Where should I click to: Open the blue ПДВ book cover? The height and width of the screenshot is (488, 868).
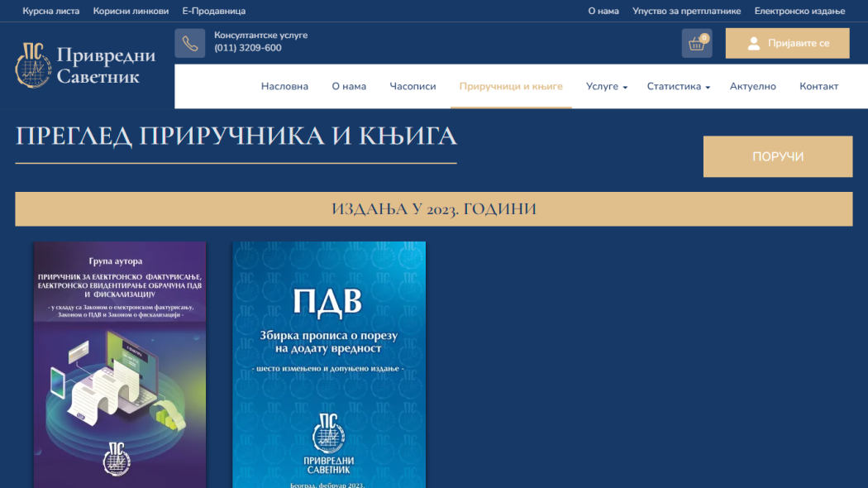pyautogui.click(x=329, y=364)
